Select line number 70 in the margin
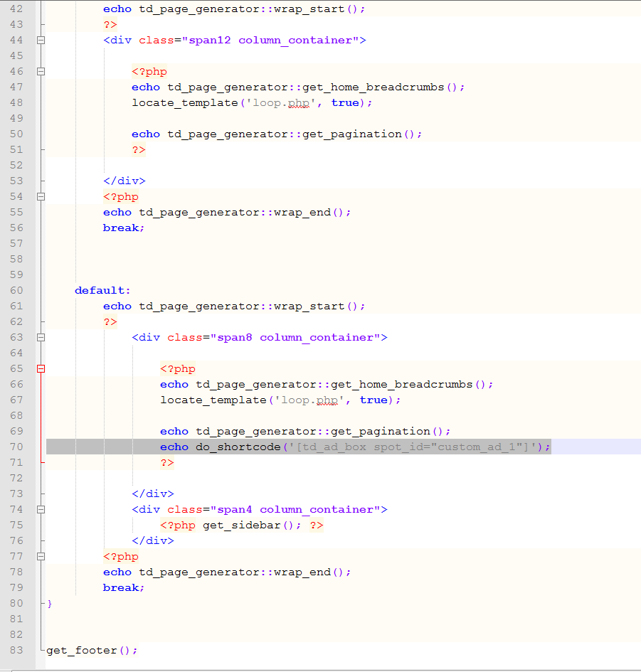641x672 pixels. (x=16, y=447)
